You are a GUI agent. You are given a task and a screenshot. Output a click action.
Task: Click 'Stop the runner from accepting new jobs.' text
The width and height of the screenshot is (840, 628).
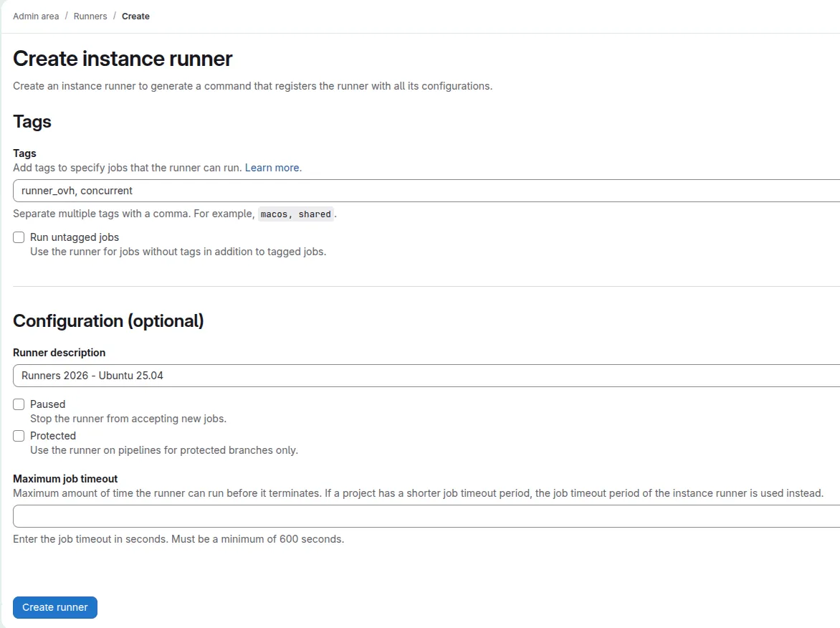pos(128,419)
